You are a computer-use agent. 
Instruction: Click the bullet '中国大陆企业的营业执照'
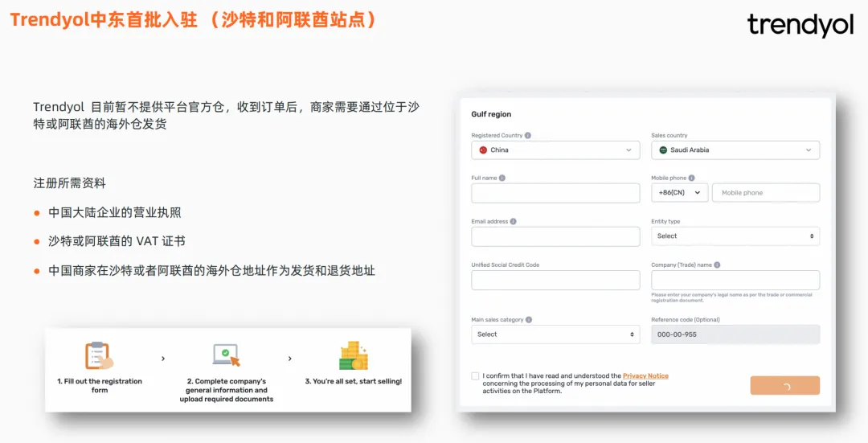point(115,212)
